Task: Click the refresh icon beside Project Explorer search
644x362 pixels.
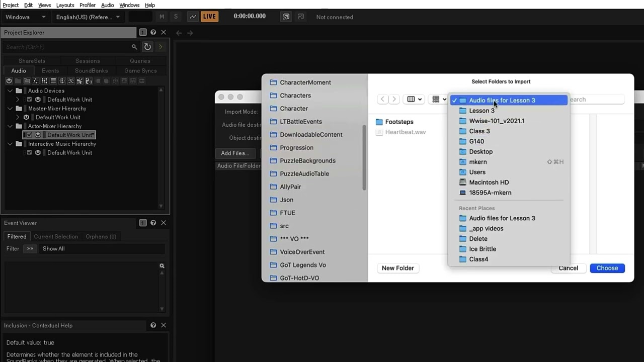Action: 147,47
